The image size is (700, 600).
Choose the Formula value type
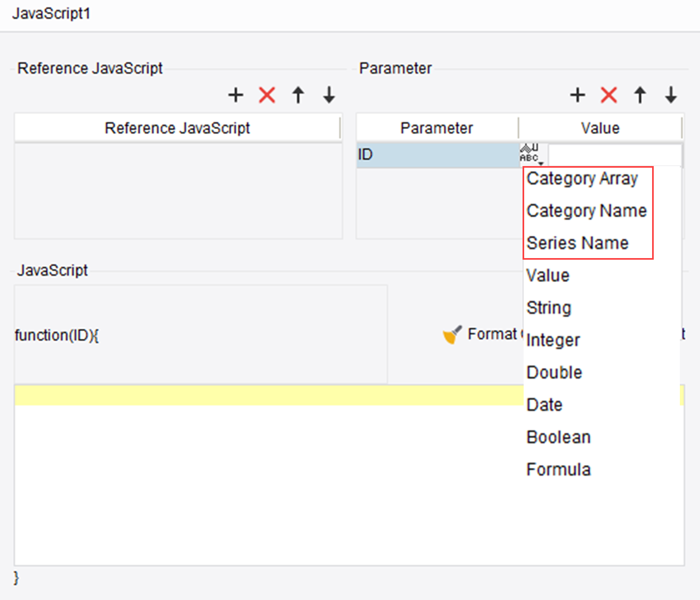tap(558, 469)
